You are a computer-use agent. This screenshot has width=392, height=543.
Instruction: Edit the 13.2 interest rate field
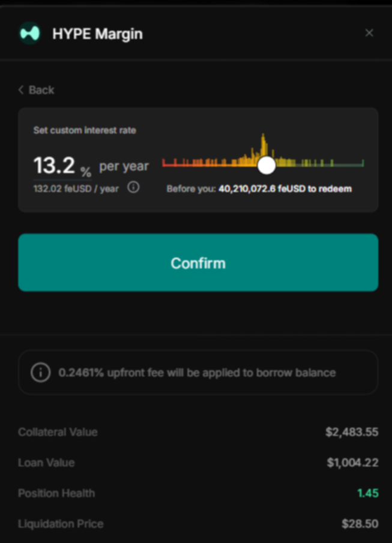click(55, 165)
